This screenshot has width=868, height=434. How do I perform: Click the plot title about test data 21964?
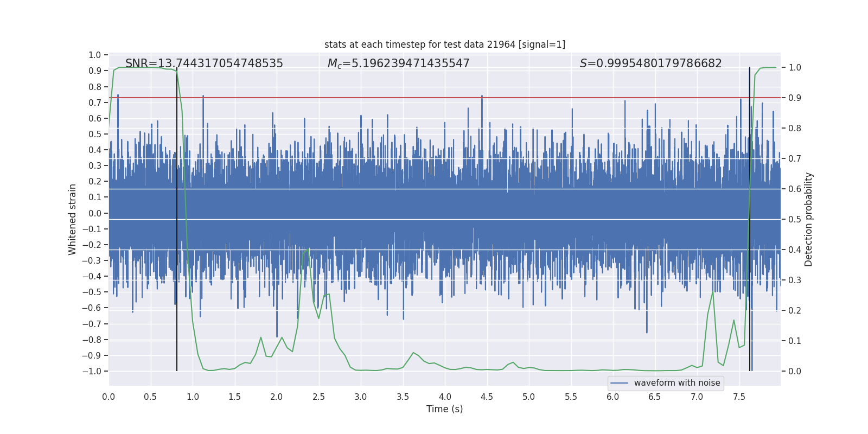[x=444, y=44]
